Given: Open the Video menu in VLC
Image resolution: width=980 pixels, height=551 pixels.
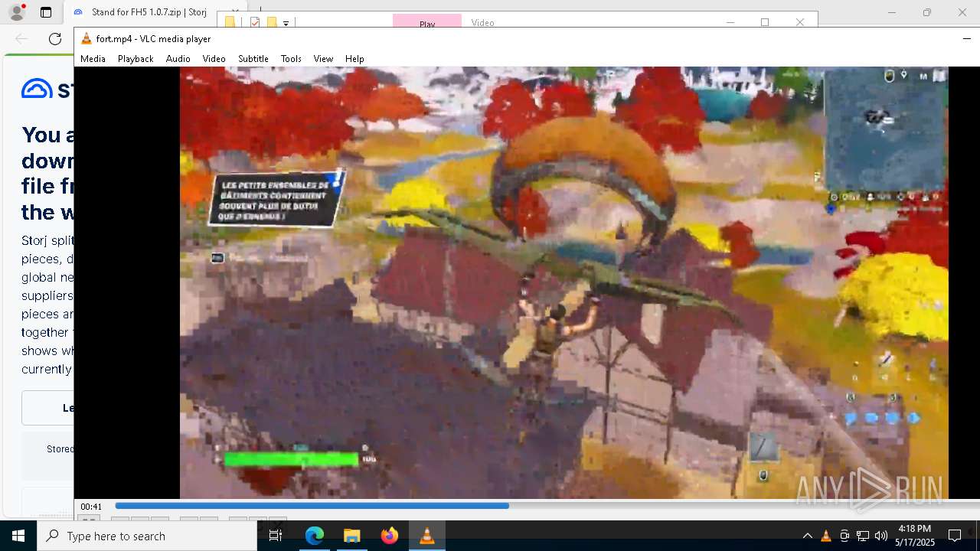Looking at the screenshot, I should pyautogui.click(x=214, y=59).
